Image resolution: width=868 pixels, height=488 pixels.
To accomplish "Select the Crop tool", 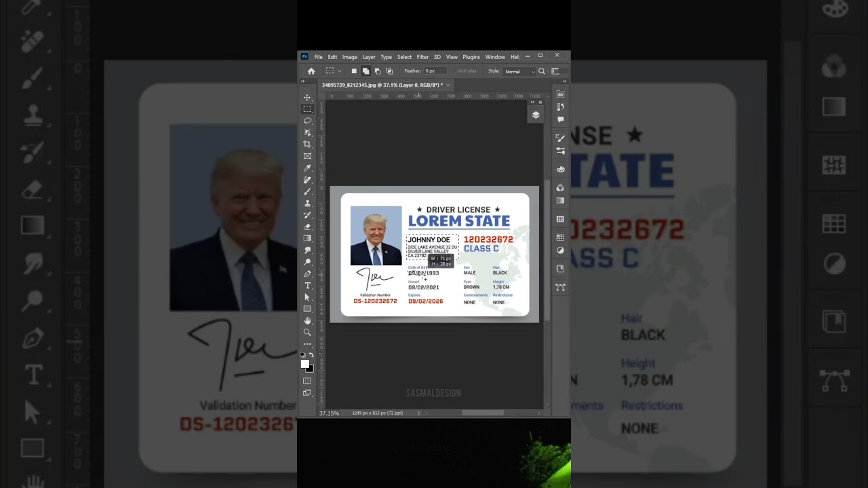I will (x=307, y=144).
